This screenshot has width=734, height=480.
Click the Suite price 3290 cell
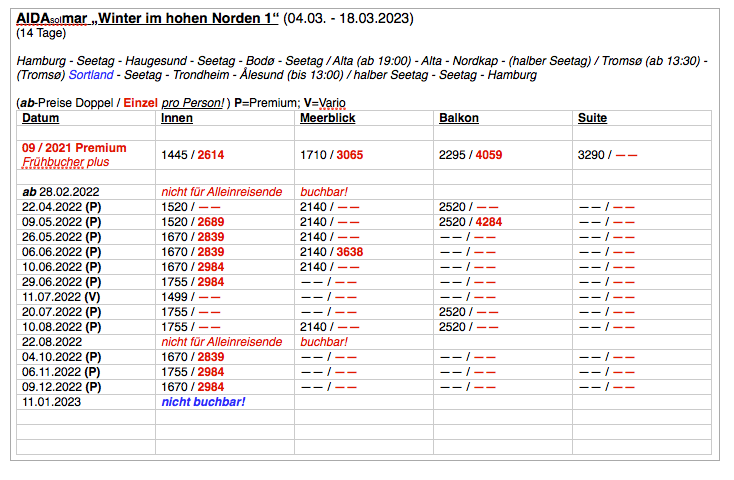(607, 155)
